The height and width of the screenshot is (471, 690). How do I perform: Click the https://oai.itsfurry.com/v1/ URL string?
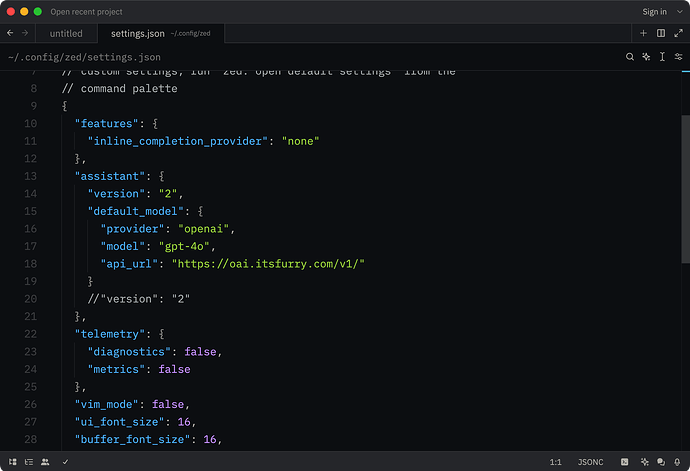(268, 264)
